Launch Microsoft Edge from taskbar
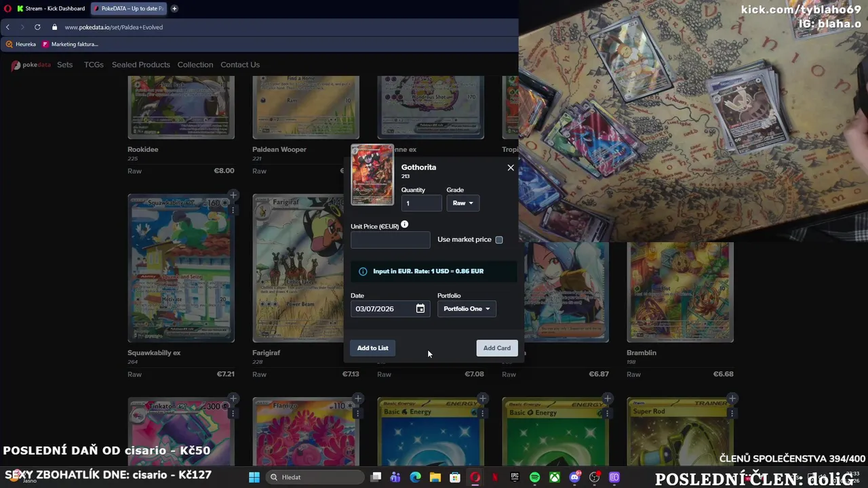The height and width of the screenshot is (488, 868). point(415,477)
